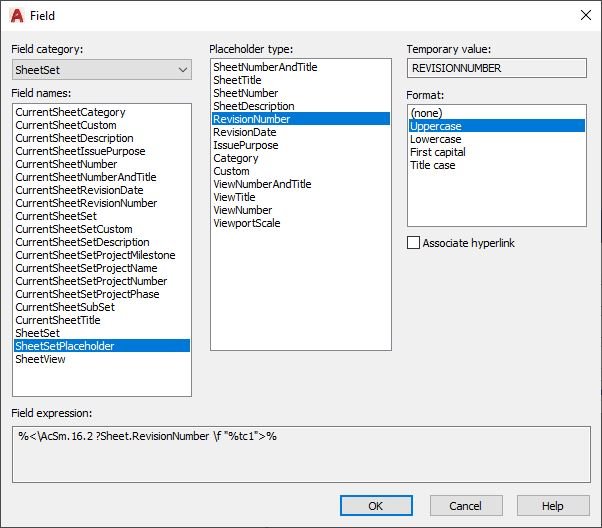Choose SheetView from Field names list
The height and width of the screenshot is (528, 602).
coord(40,359)
